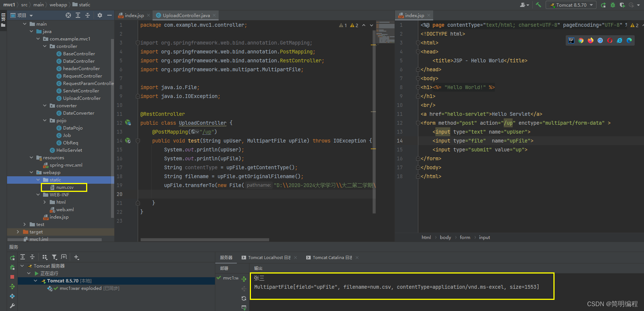Click the Services deploy-all arrow icon
The image size is (644, 311).
12,287
